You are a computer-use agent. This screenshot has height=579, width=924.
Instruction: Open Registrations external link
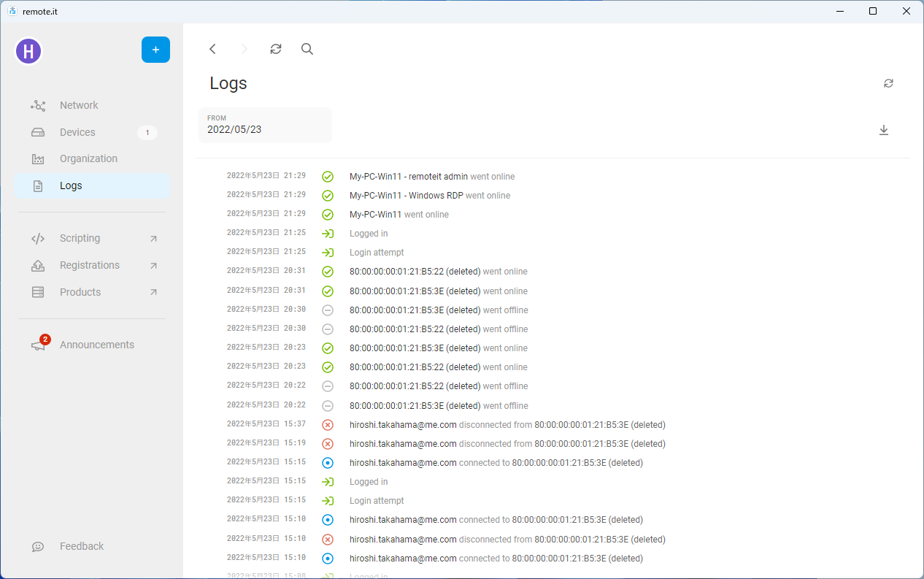point(93,265)
